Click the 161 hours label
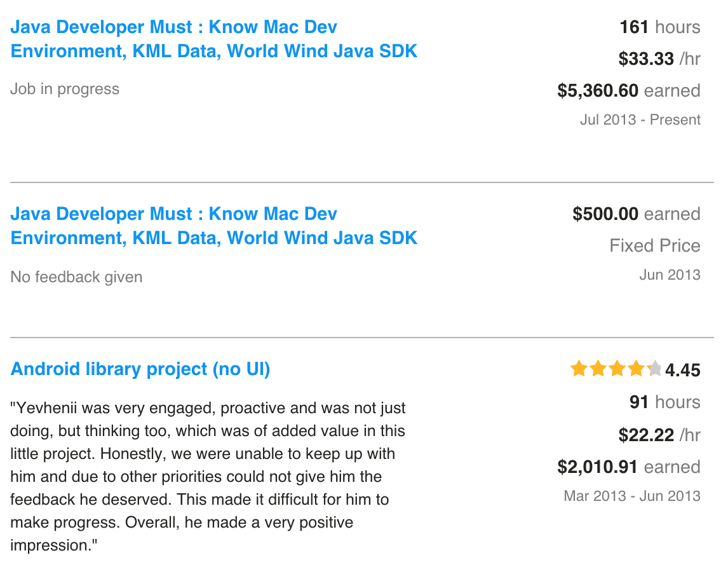 (660, 27)
